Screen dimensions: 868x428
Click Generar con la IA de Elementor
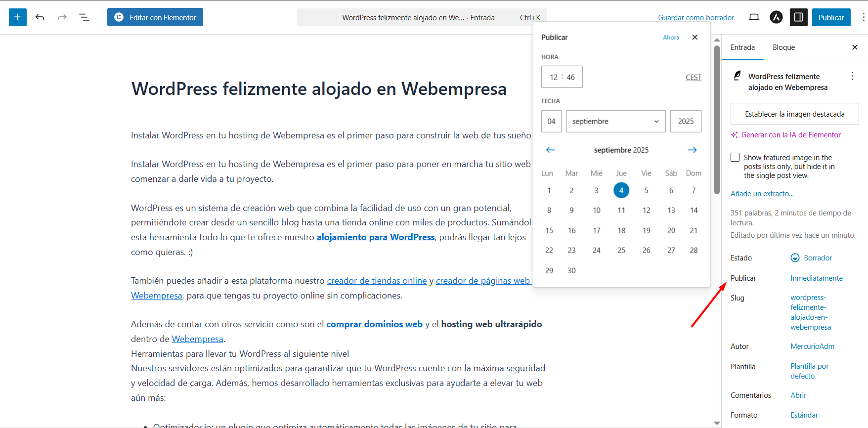(x=786, y=135)
